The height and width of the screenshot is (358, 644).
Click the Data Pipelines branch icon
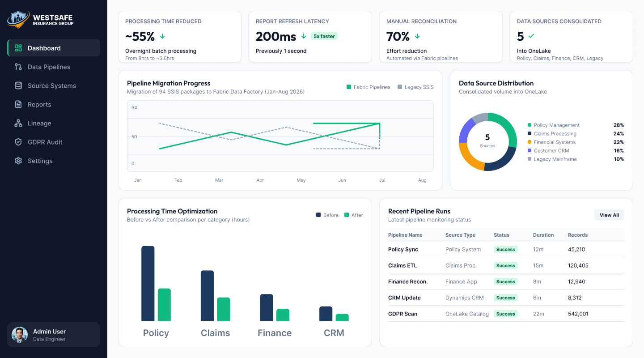[x=18, y=67]
